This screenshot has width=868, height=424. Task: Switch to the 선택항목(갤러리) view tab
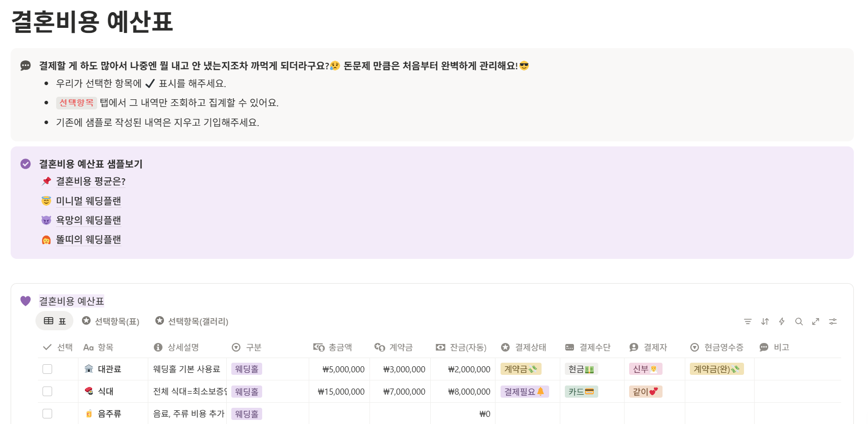pyautogui.click(x=192, y=321)
